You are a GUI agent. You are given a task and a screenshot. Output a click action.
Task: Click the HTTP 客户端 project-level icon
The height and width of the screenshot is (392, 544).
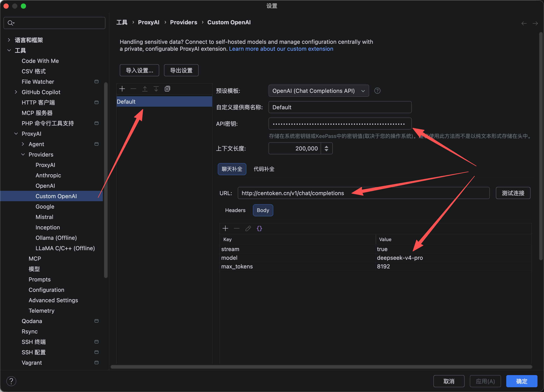coord(97,102)
